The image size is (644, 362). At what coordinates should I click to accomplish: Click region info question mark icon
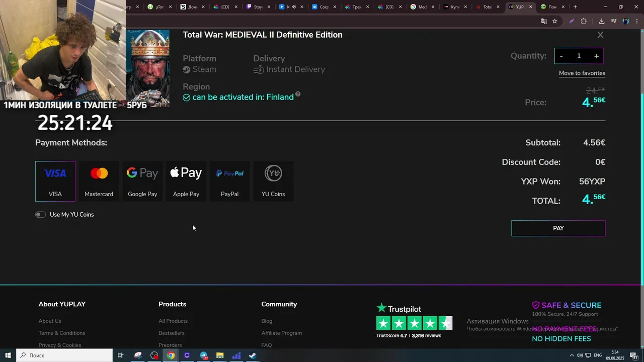298,94
